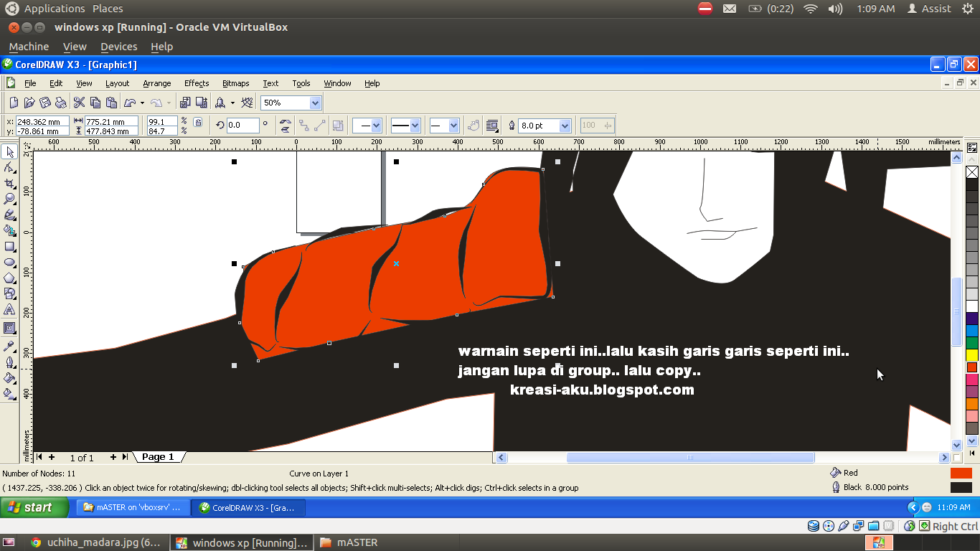Select the Eyedropper tool
Screen dimensions: 980x551
[x=9, y=346]
